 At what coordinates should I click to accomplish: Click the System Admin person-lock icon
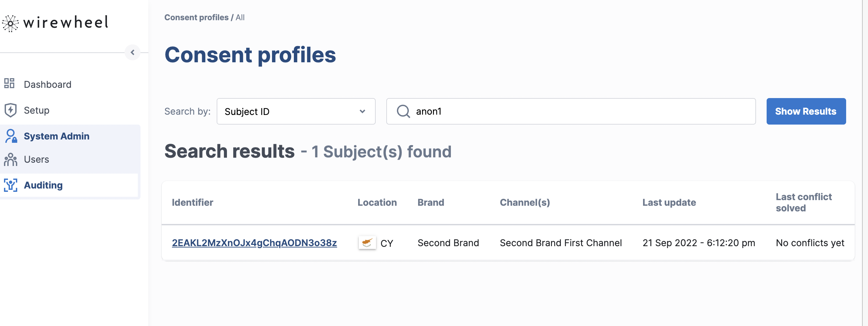(x=11, y=136)
